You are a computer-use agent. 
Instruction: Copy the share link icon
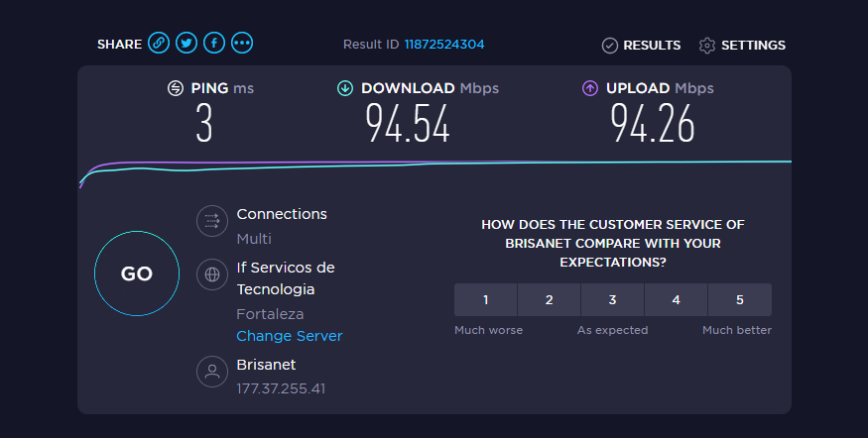coord(159,43)
